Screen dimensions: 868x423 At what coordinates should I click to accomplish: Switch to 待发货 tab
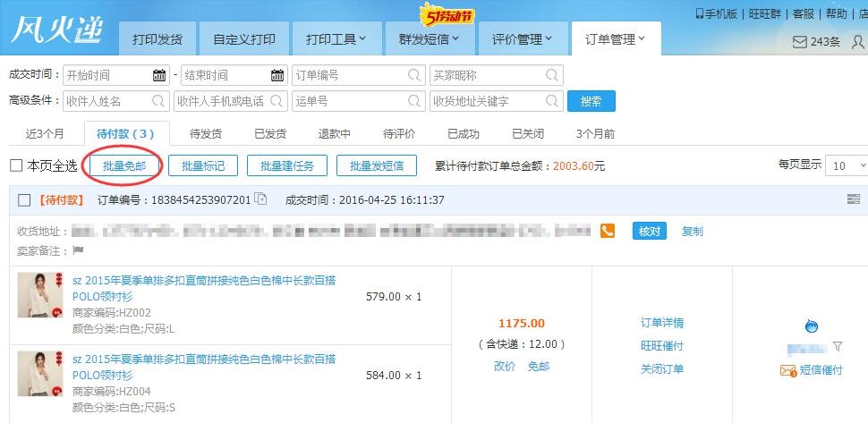click(x=206, y=134)
